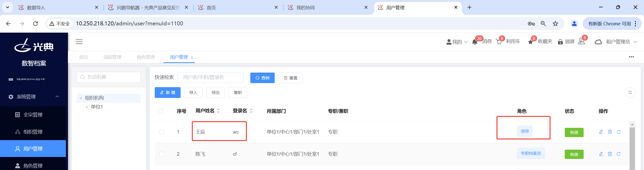The image size is (644, 170).
Task: Open the password key icon in address bar
Action: (x=531, y=24)
